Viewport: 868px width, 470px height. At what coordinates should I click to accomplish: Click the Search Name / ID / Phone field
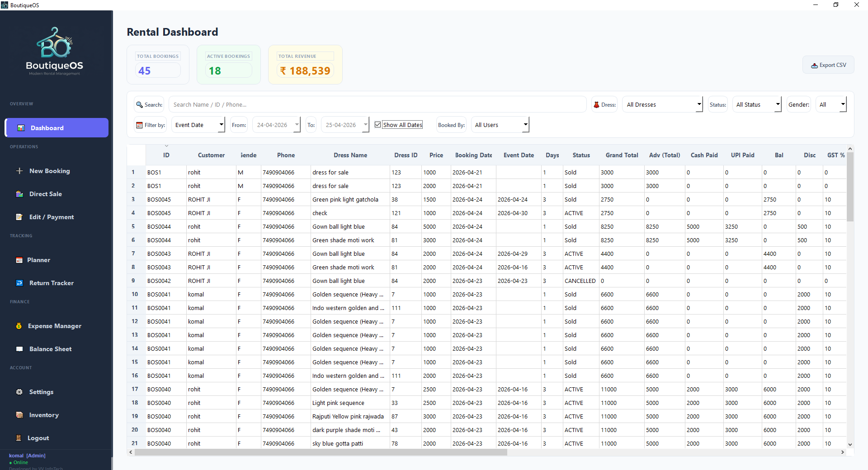377,104
